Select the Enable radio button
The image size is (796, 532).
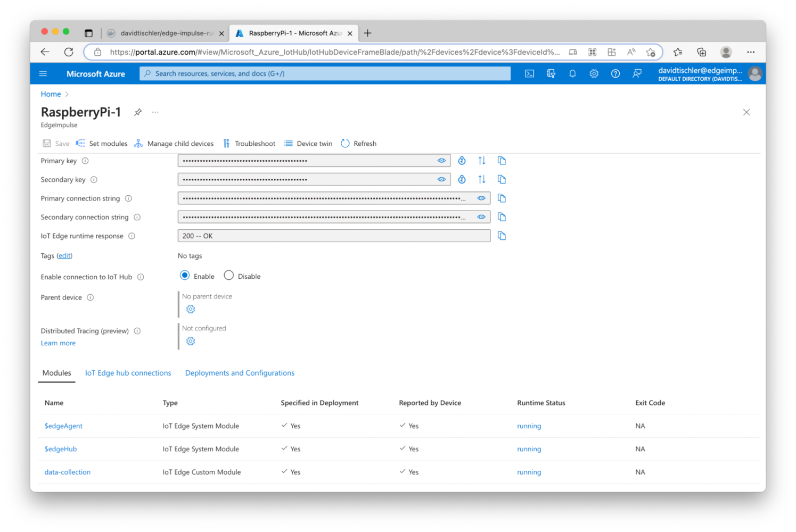[x=185, y=276]
